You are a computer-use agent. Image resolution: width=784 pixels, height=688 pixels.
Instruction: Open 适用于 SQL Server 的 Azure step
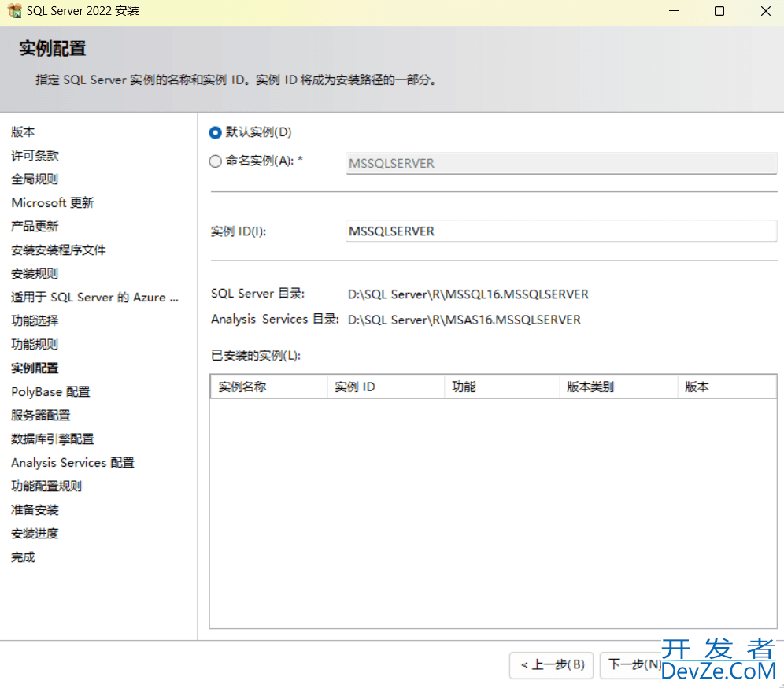[x=95, y=297]
